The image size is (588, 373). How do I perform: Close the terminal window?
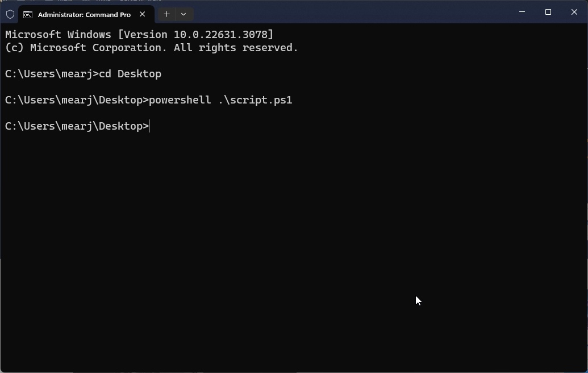click(x=574, y=12)
